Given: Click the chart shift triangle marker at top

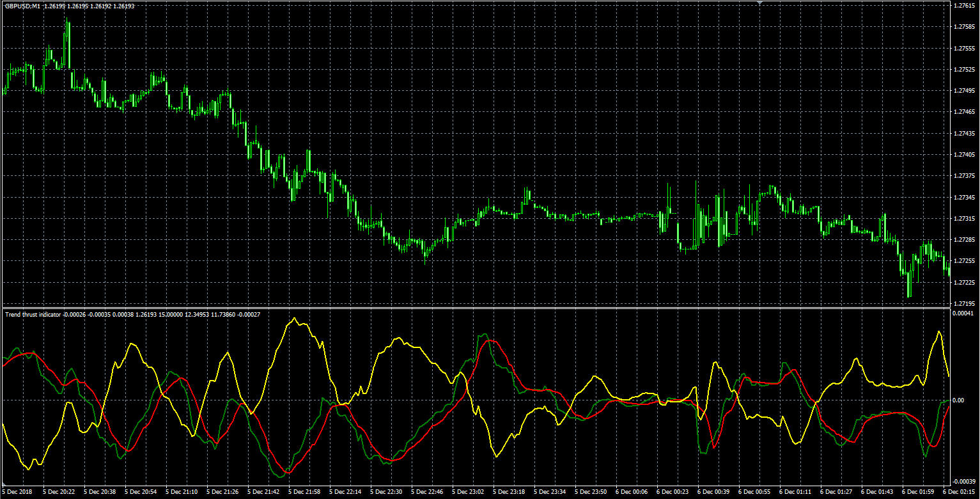Looking at the screenshot, I should (759, 3).
